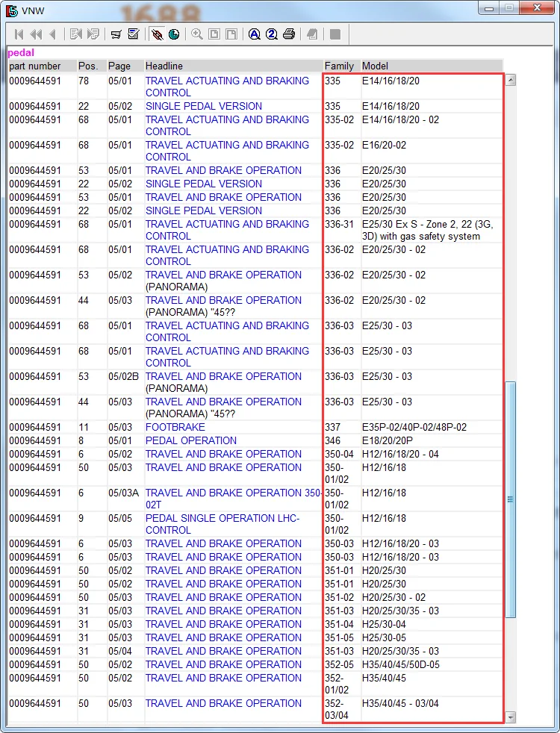Click the fast-rewind double arrow icon
The width and height of the screenshot is (560, 733).
tap(36, 34)
